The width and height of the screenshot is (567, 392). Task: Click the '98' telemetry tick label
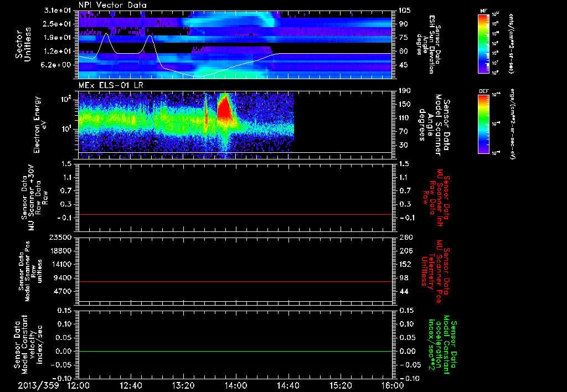tap(404, 278)
